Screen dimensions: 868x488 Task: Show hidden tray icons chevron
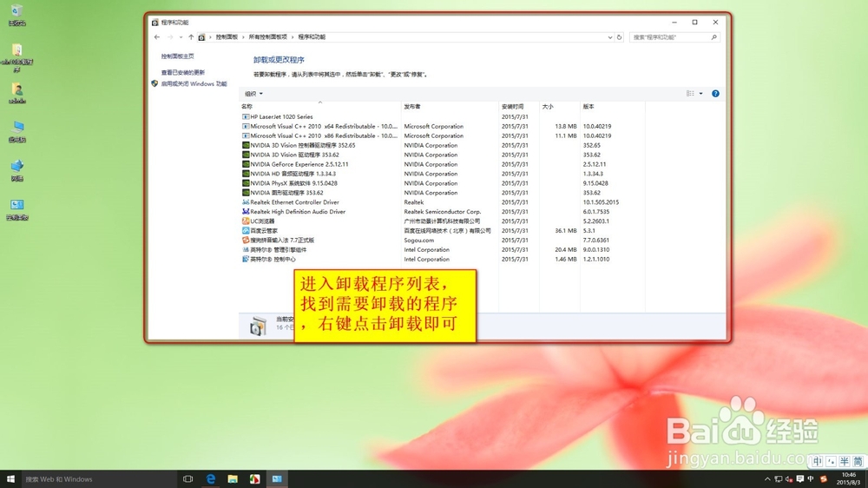coord(767,479)
